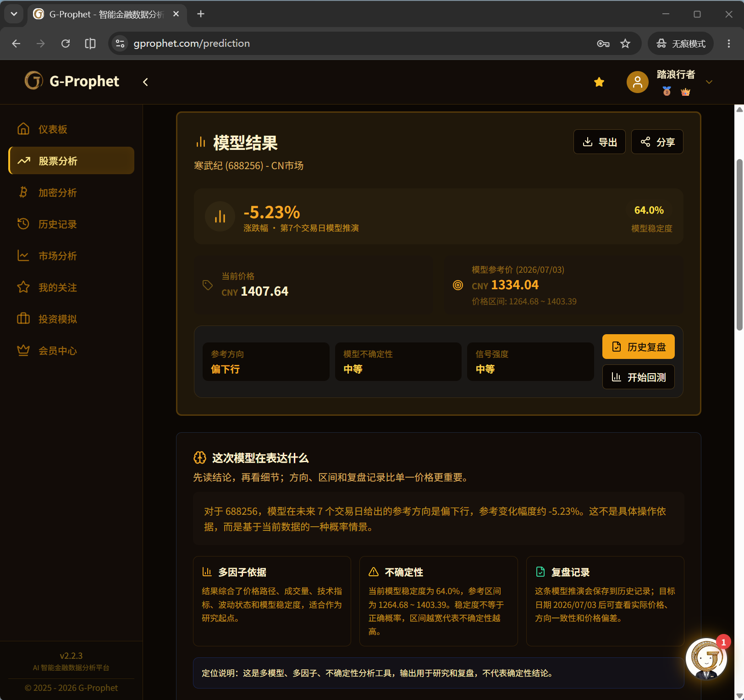
Task: Open the Chrome three-dot menu
Action: click(728, 44)
